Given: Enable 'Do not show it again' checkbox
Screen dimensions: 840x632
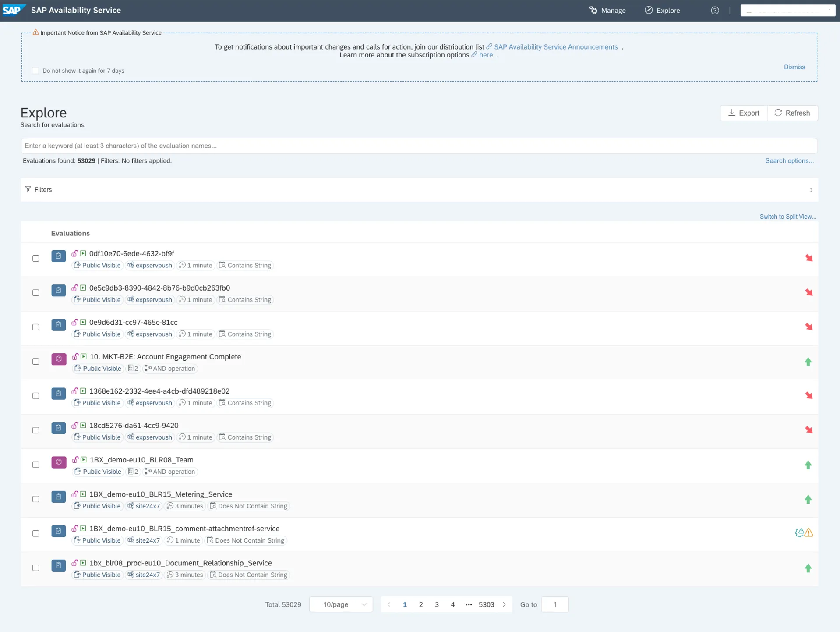Looking at the screenshot, I should tap(35, 71).
